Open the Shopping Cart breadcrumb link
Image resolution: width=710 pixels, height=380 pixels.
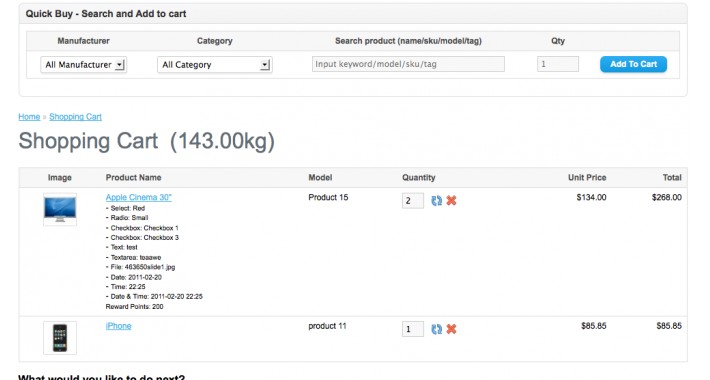coord(76,117)
